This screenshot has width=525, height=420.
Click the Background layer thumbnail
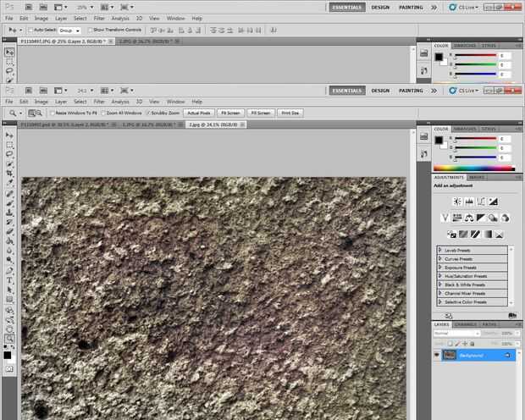450,355
